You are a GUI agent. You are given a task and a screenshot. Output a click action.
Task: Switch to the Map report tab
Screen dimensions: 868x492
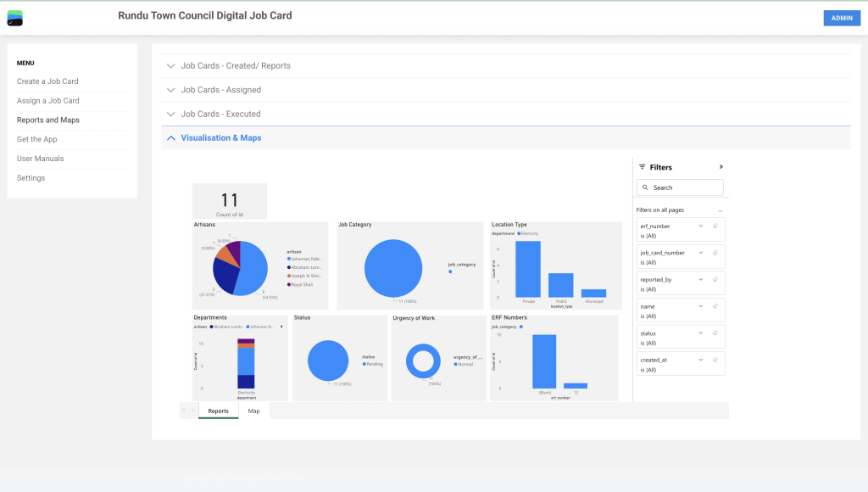(253, 411)
